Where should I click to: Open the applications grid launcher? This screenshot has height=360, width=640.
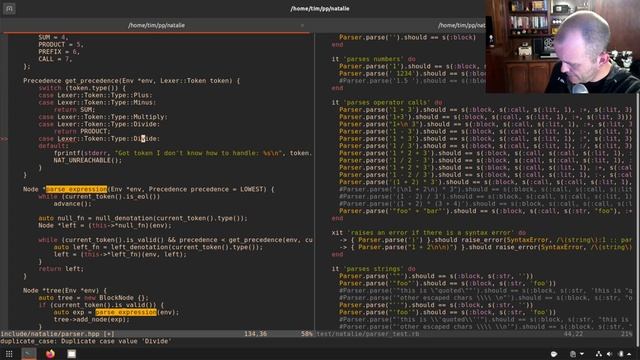(x=9, y=354)
